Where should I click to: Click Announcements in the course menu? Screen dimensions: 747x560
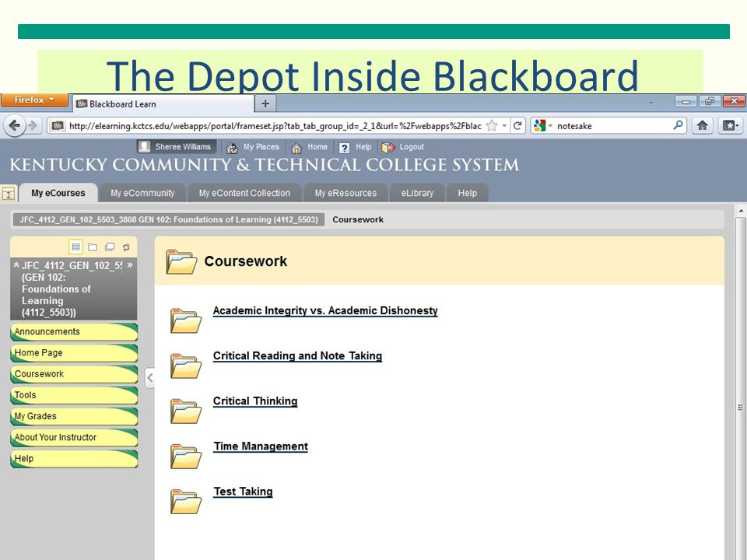coord(74,332)
